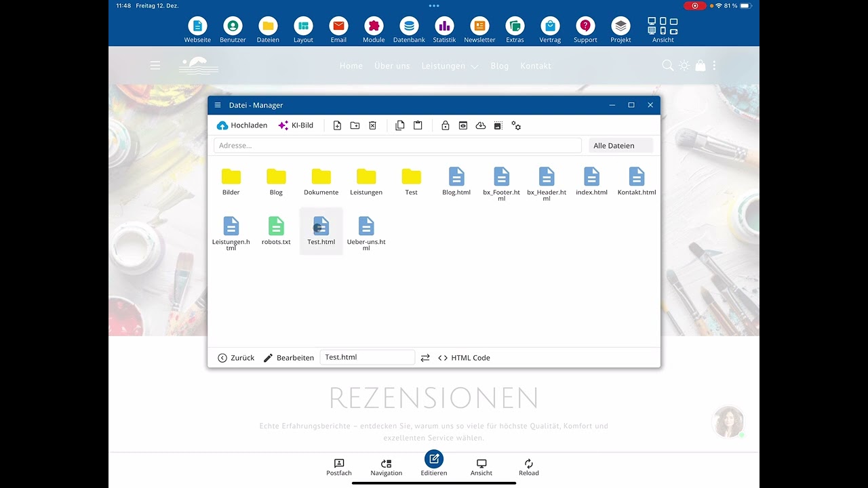This screenshot has width=868, height=488.
Task: Select the Leistungen folder
Action: click(x=366, y=182)
